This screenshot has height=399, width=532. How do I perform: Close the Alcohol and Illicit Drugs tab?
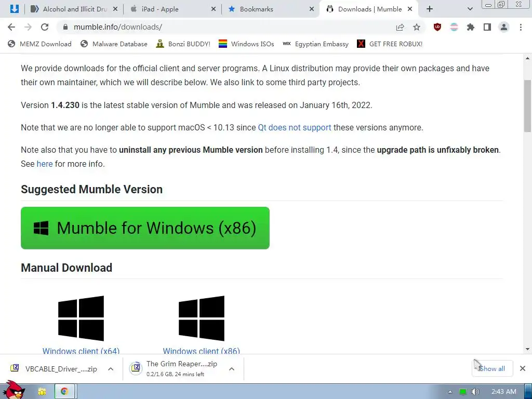click(x=115, y=9)
